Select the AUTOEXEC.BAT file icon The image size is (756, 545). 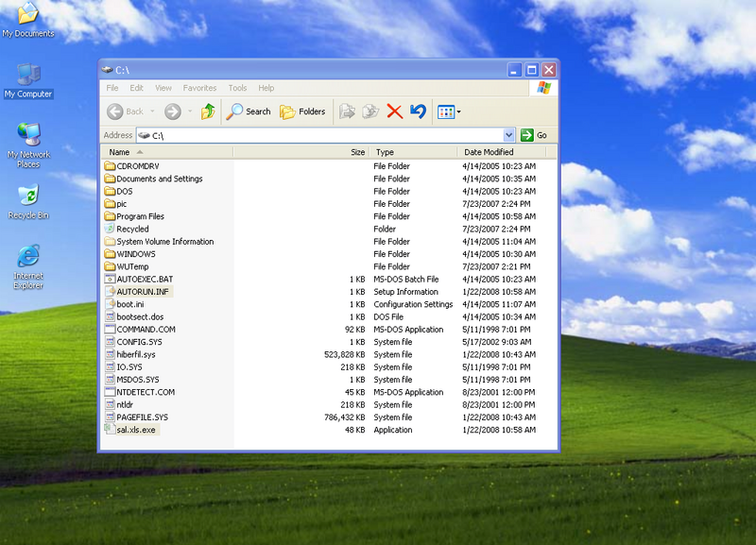[x=110, y=279]
